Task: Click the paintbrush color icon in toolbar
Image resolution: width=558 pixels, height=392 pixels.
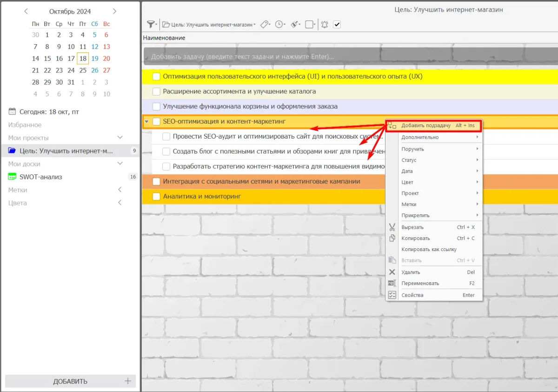Action: pyautogui.click(x=295, y=25)
